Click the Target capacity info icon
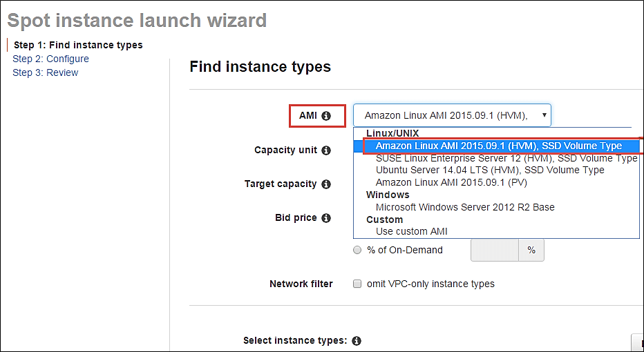 tap(326, 184)
